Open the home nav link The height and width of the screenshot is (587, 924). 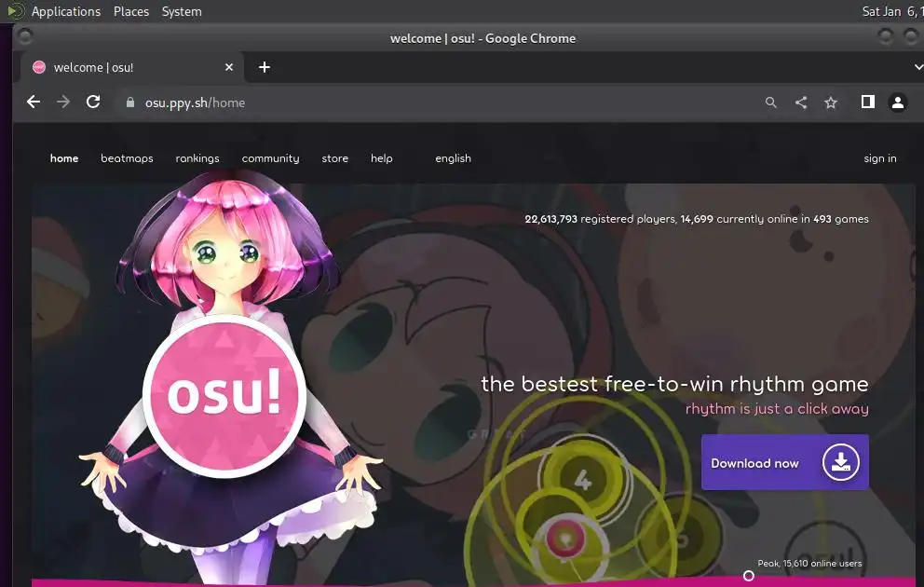(64, 158)
